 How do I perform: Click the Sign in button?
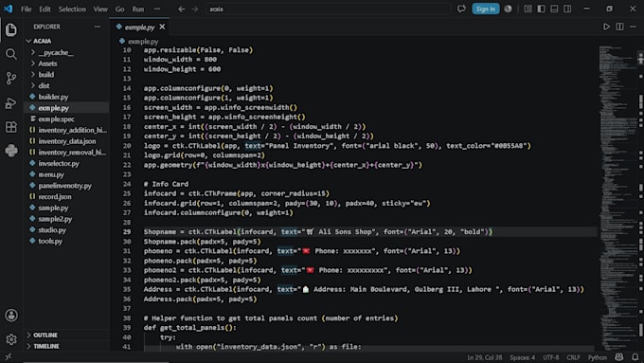[486, 9]
